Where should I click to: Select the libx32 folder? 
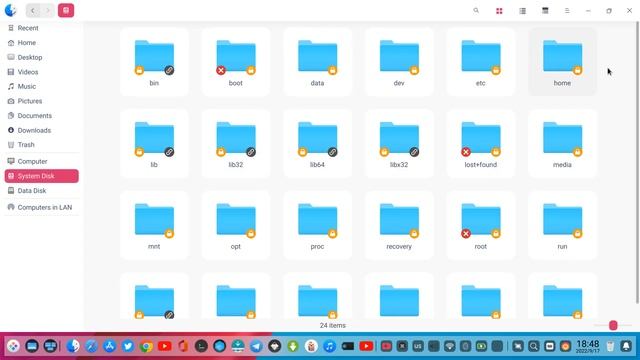point(399,144)
